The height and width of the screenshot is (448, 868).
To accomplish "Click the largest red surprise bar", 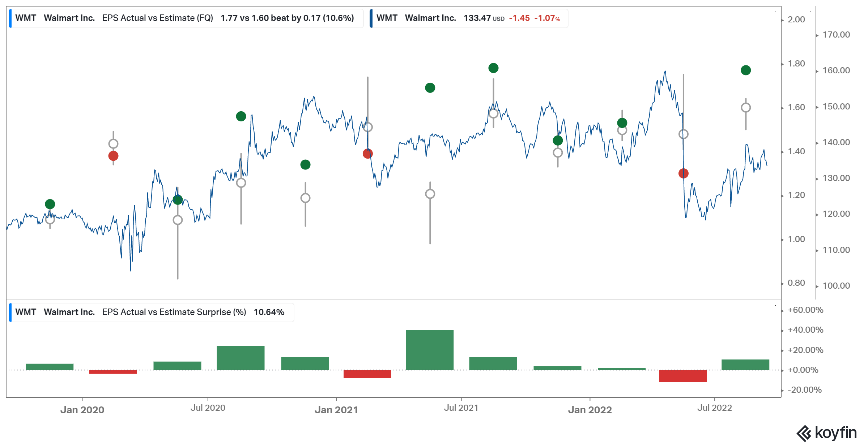I will coord(683,376).
